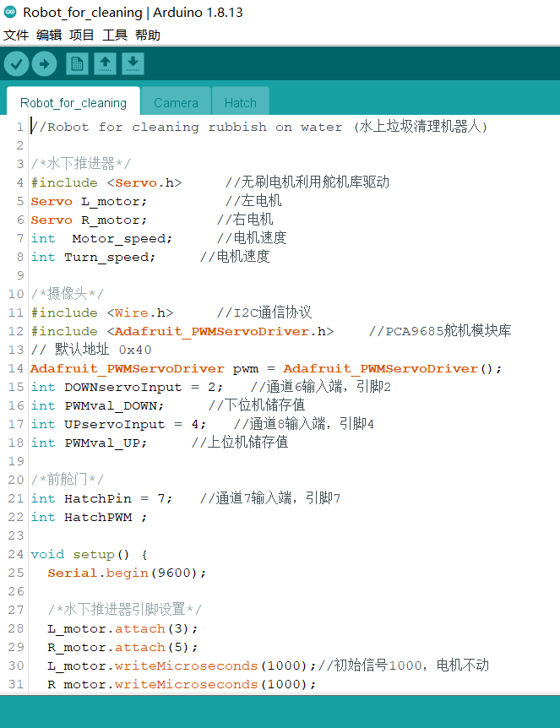The image size is (560, 728).
Task: Click 'void setup() {' on line 24
Action: 89,554
